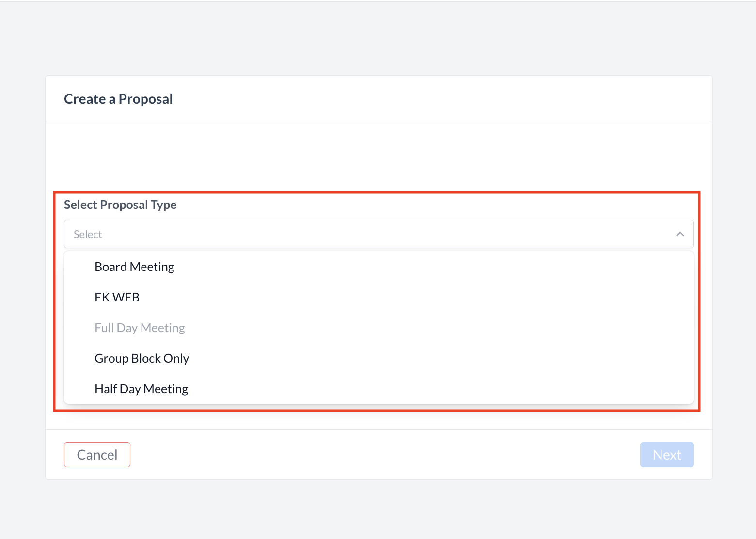Select the EK WEB option
The height and width of the screenshot is (539, 756).
(117, 298)
